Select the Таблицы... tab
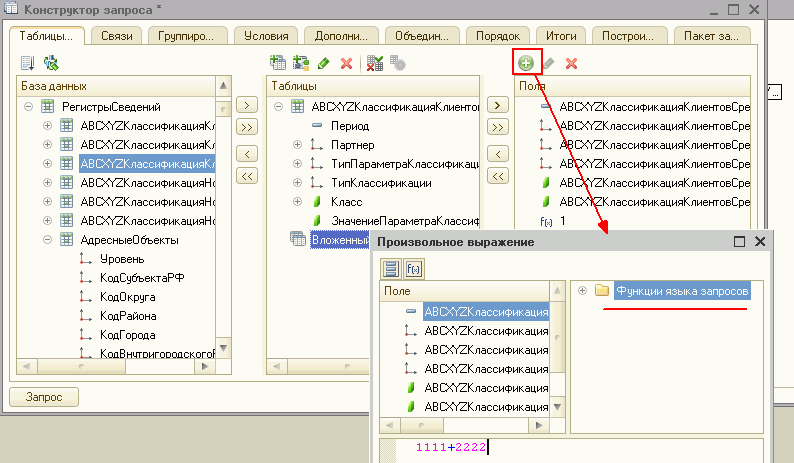This screenshot has height=463, width=794. click(46, 36)
